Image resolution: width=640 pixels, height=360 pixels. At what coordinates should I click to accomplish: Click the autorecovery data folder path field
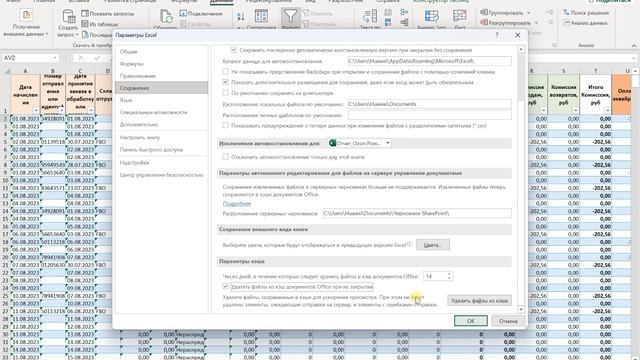429,61
